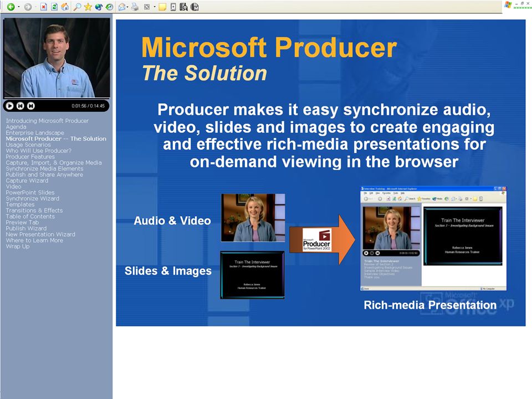Click the Train The Interviewer slide thumbnail
The width and height of the screenshot is (532, 399).
[x=253, y=275]
